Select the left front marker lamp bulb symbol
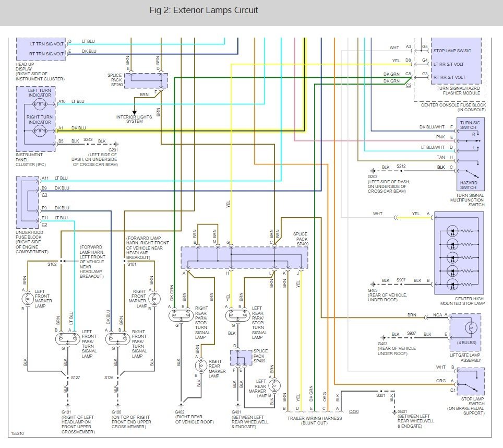503x448 pixels. (x=27, y=299)
